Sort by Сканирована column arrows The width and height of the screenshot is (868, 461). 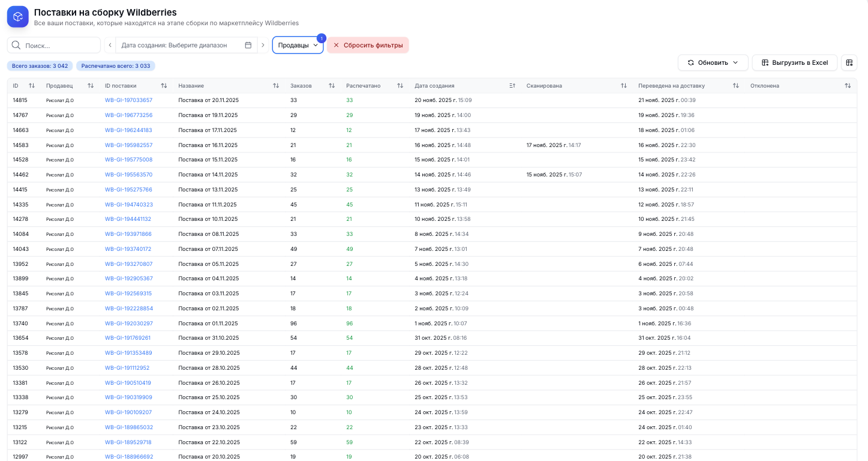pyautogui.click(x=624, y=86)
